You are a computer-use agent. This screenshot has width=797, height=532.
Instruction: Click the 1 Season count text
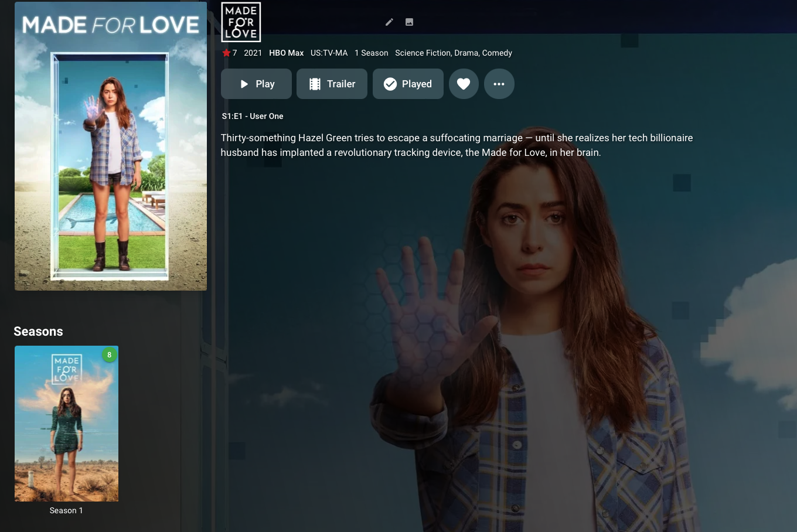coord(372,53)
